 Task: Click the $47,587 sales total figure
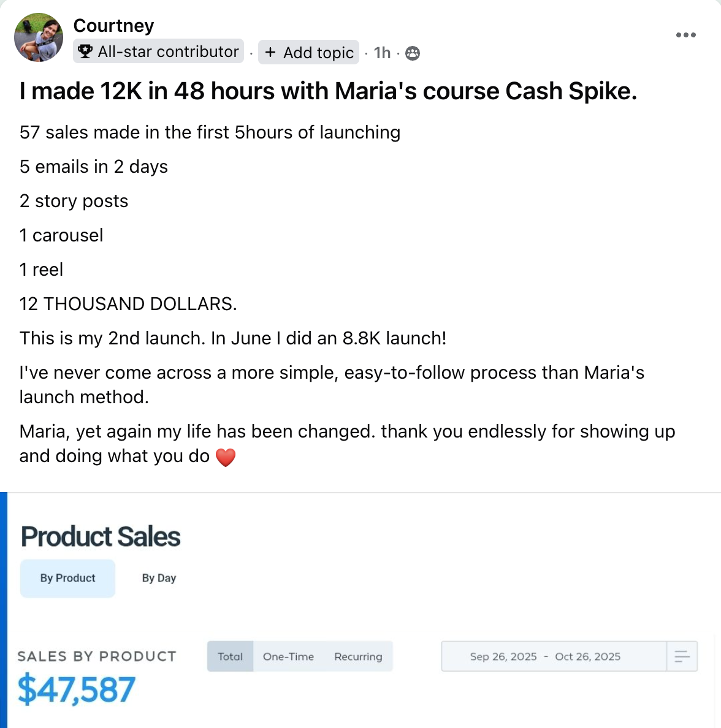[x=76, y=689]
